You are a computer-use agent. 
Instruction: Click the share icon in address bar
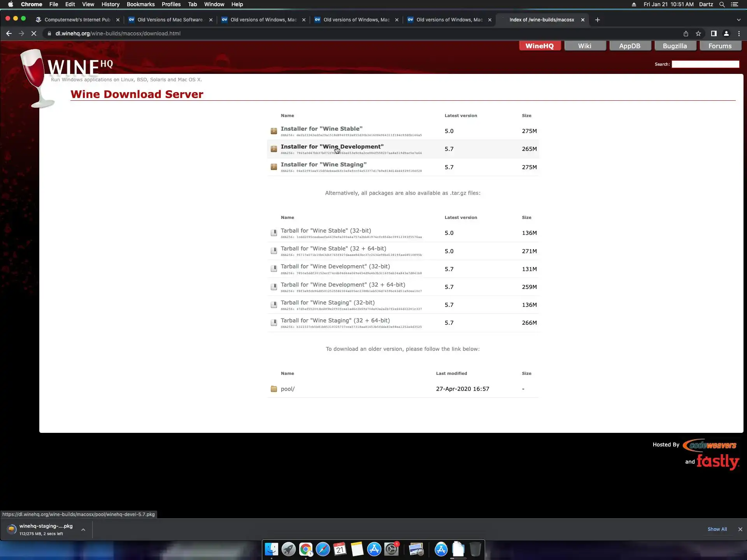pos(686,33)
